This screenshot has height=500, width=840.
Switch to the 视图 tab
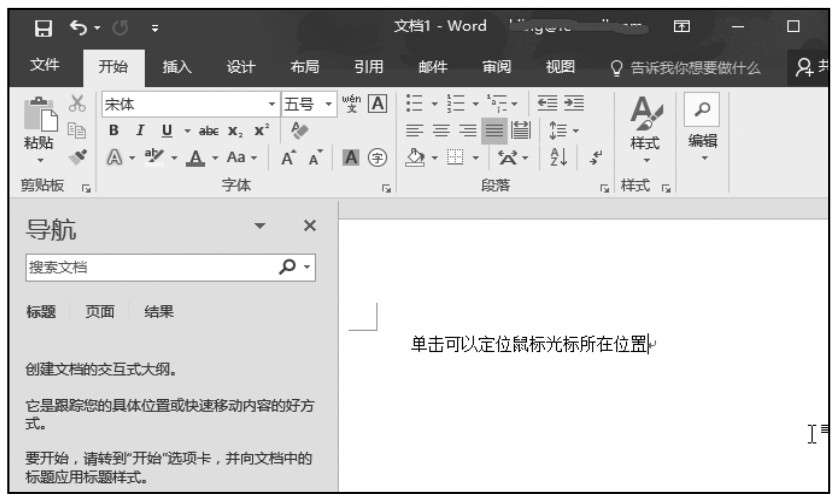click(x=560, y=68)
